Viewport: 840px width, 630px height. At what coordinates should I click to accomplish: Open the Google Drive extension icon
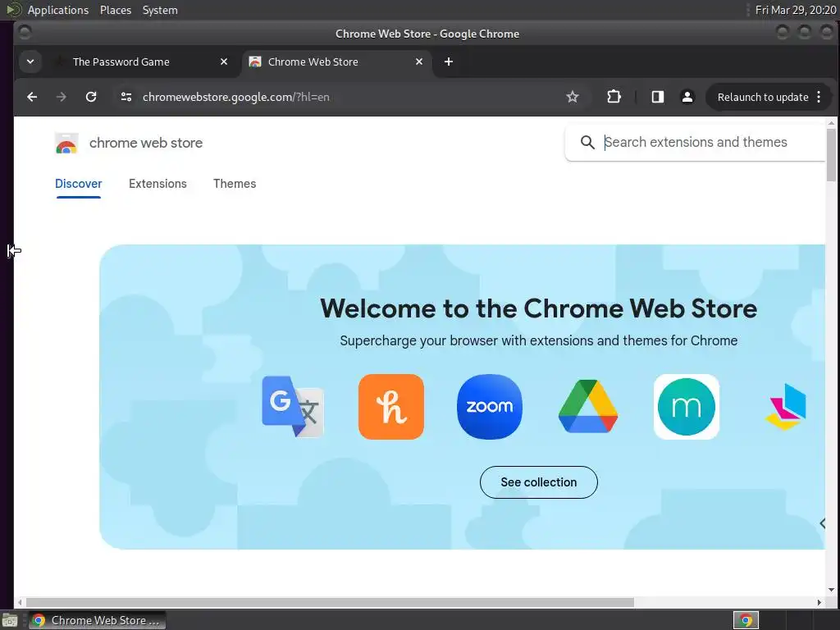(x=588, y=407)
